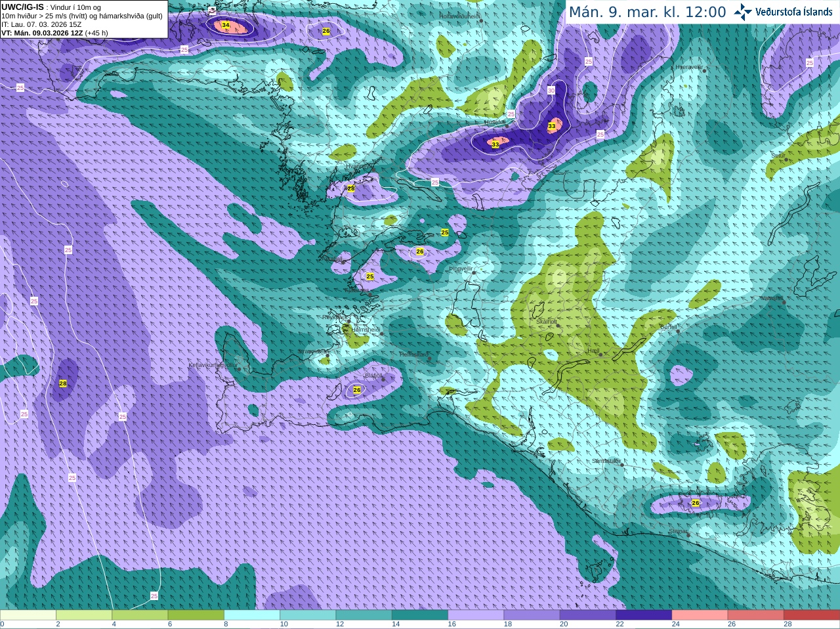Select the 24–26 m/s pink legend swatch

(700, 615)
